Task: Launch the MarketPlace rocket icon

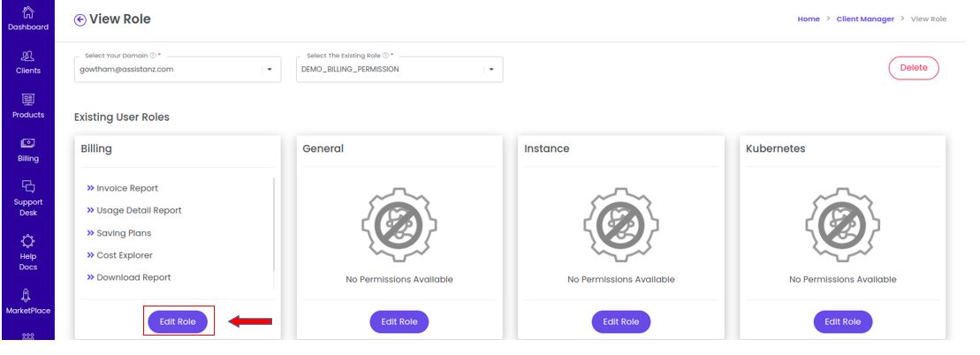Action: [x=28, y=296]
